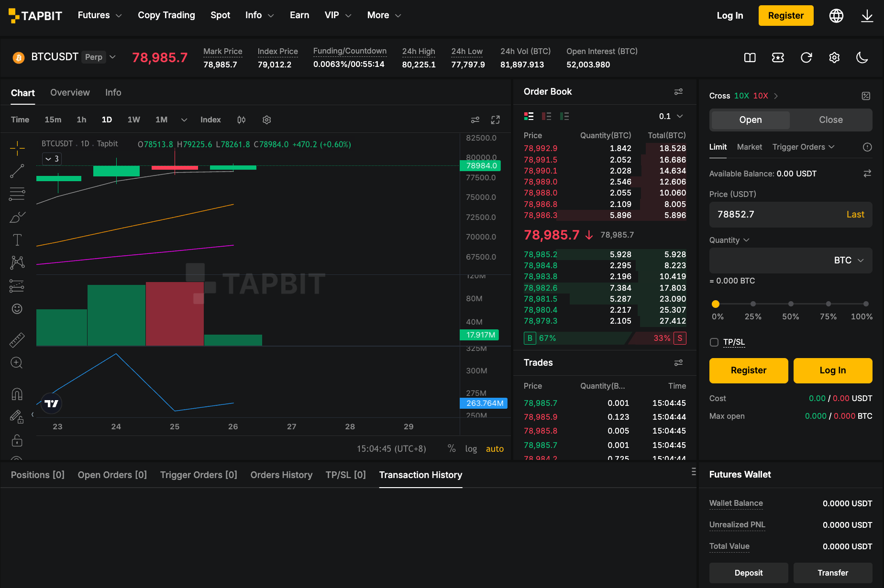This screenshot has width=884, height=588.
Task: Expand the BTCUSDT Perp pair dropdown
Action: click(113, 57)
